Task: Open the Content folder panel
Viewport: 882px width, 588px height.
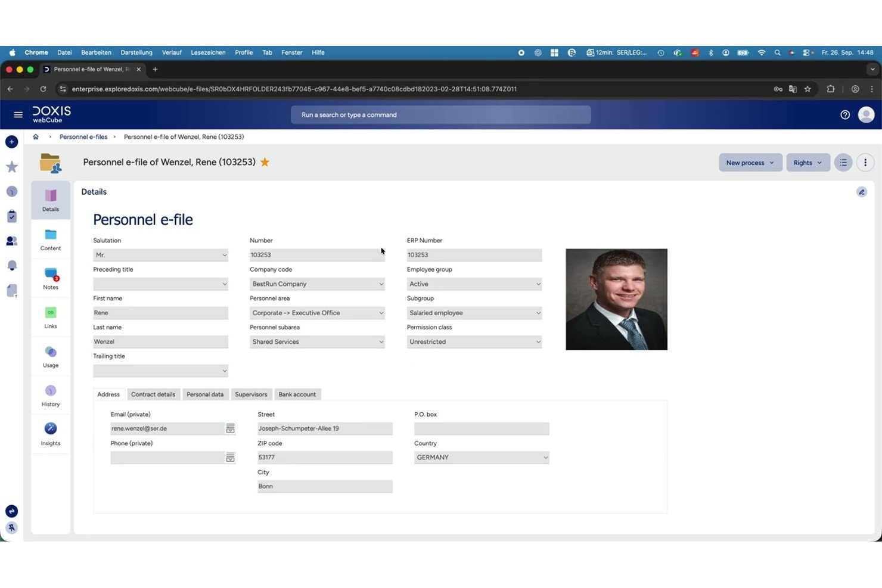Action: pos(51,239)
